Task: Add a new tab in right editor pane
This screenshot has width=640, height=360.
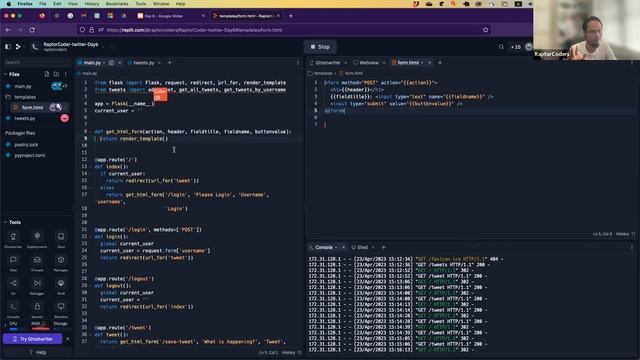Action: (440, 62)
